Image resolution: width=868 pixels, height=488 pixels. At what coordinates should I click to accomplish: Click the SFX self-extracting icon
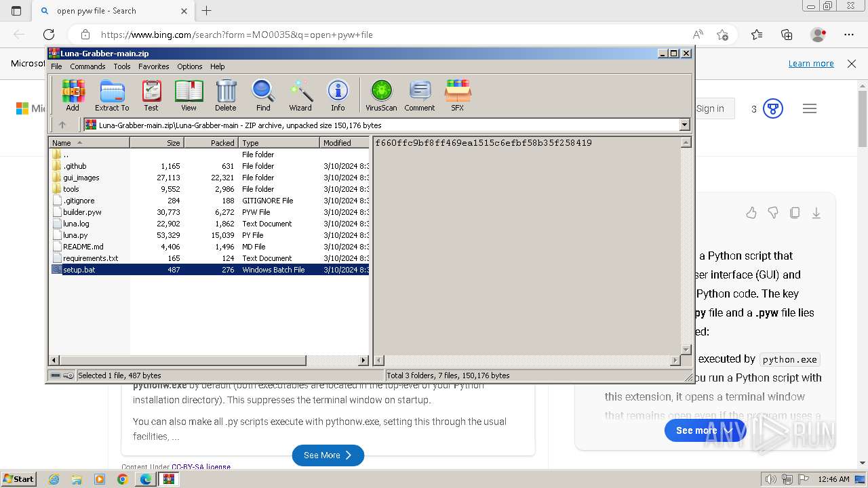click(458, 95)
